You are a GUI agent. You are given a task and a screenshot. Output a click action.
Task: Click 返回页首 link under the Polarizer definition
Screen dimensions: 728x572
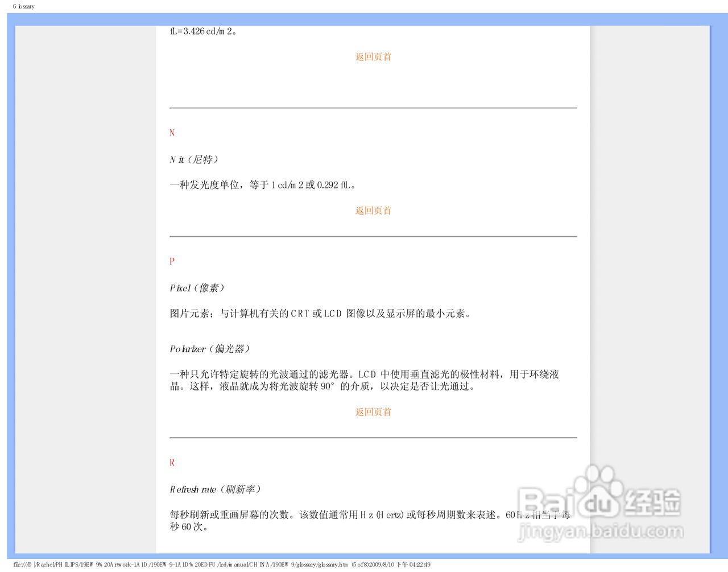coord(373,412)
